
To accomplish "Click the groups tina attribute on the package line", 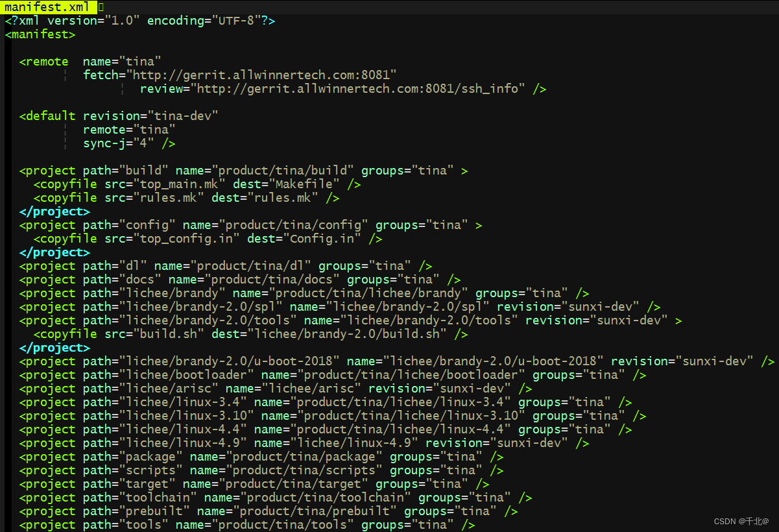I will click(x=435, y=456).
